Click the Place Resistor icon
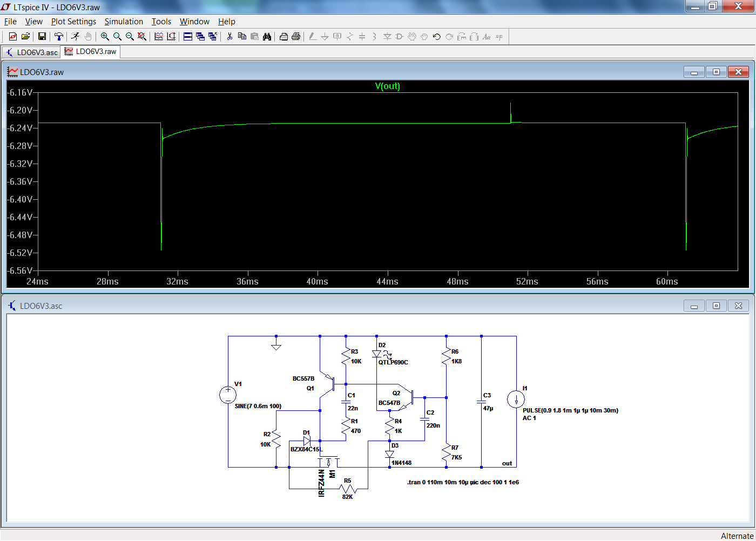The height and width of the screenshot is (541, 756). tap(350, 37)
